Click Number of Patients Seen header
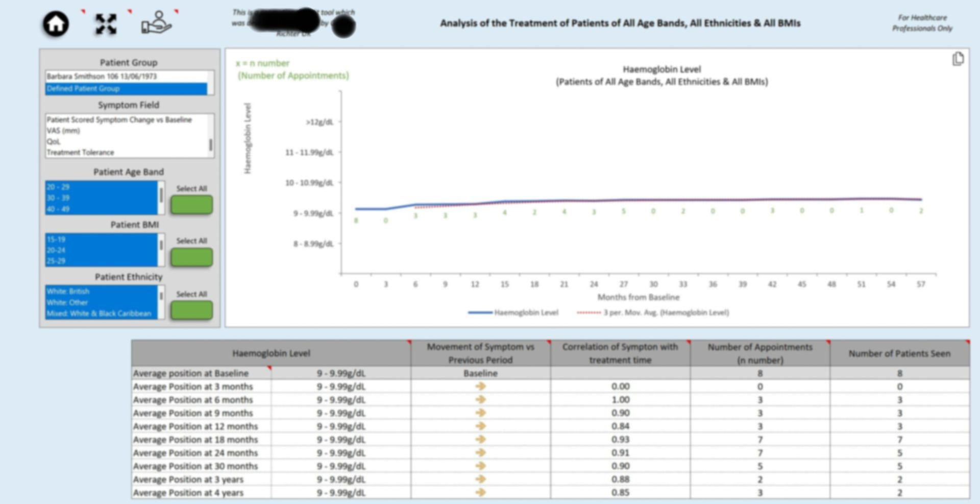The width and height of the screenshot is (980, 504). (x=899, y=353)
